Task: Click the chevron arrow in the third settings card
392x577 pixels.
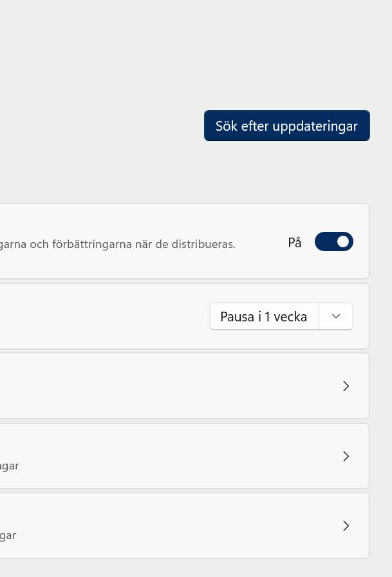Action: pyautogui.click(x=346, y=386)
